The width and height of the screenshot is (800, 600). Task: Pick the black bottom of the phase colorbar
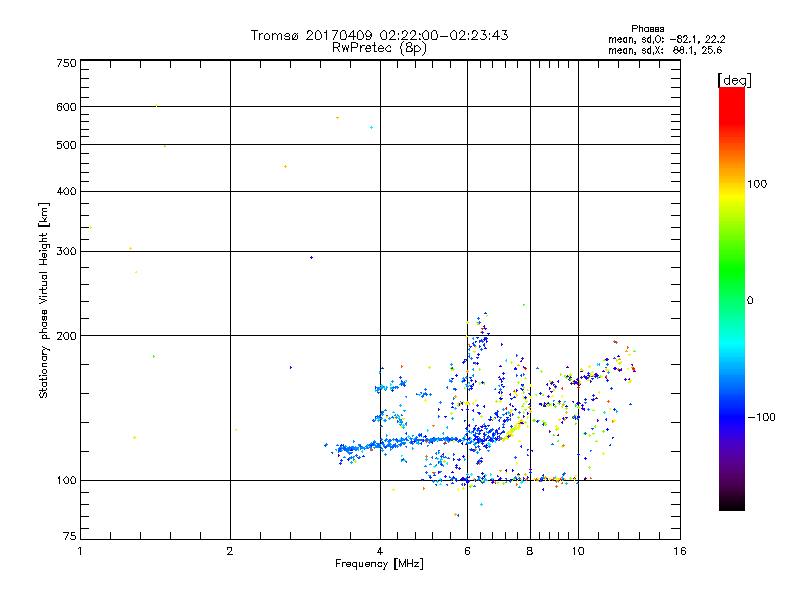click(732, 503)
